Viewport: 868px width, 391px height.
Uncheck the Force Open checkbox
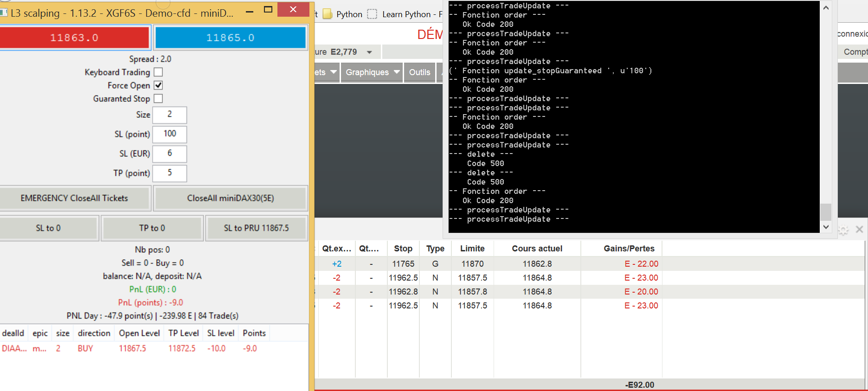click(158, 85)
